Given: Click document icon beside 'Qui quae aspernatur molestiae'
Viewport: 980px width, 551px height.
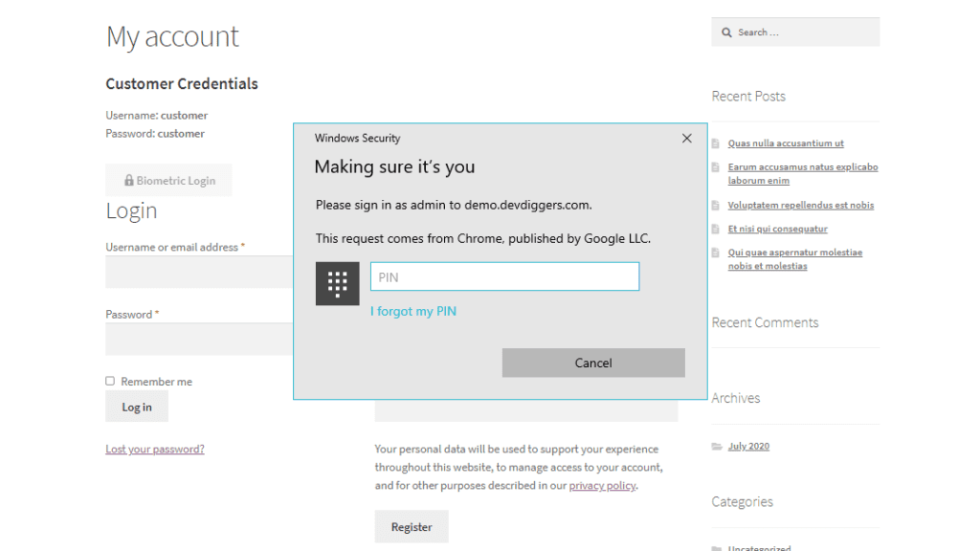Looking at the screenshot, I should (716, 253).
